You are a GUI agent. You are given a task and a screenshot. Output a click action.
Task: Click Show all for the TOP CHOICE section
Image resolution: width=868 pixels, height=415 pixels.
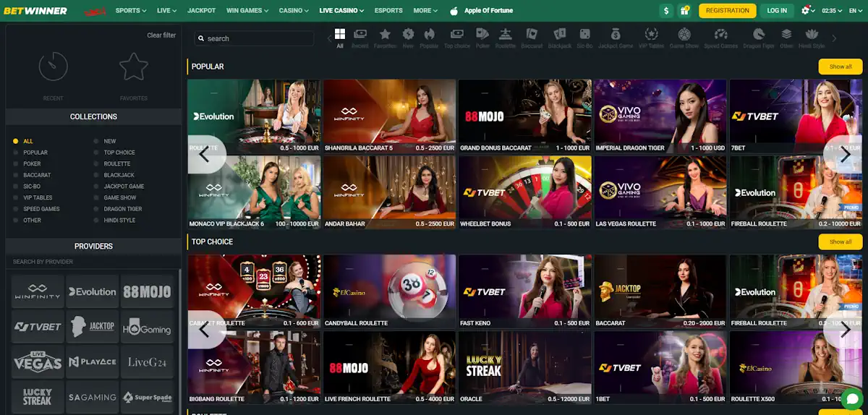coord(841,241)
